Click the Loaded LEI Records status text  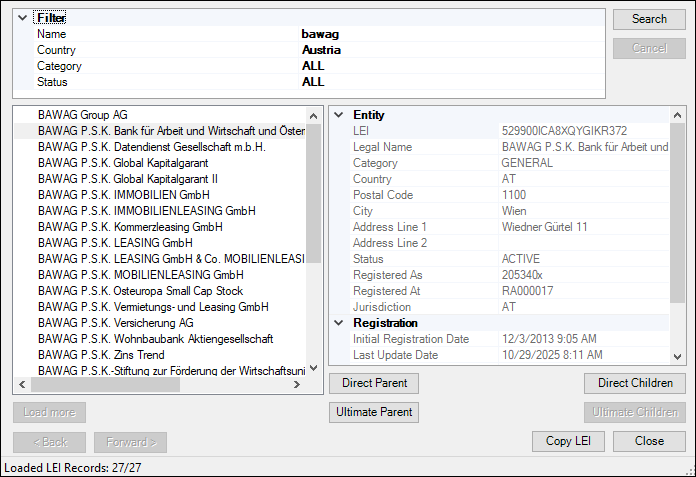(73, 468)
